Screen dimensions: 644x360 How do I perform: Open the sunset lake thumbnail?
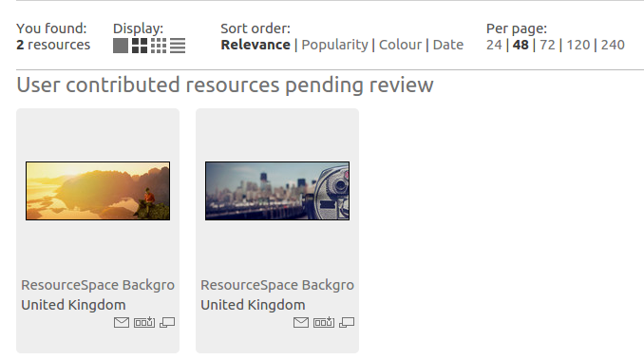tap(98, 191)
